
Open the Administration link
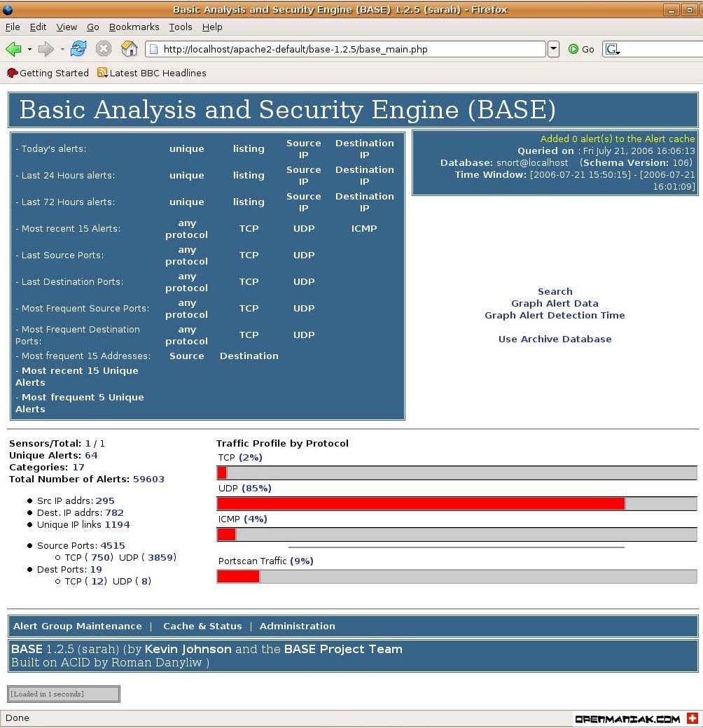[x=297, y=626]
